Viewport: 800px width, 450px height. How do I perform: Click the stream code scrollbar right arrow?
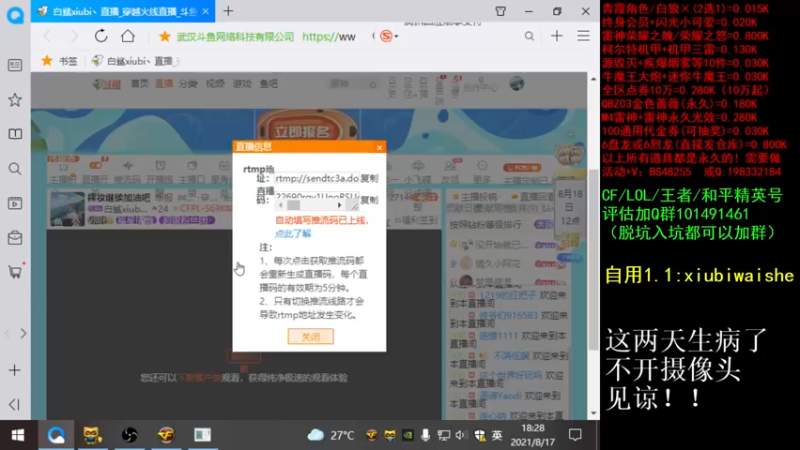(x=340, y=205)
